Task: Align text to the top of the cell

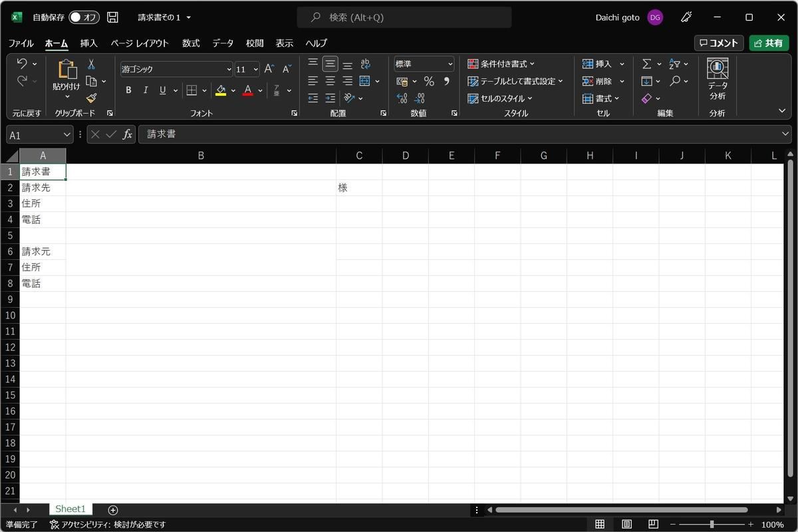Action: [313, 64]
